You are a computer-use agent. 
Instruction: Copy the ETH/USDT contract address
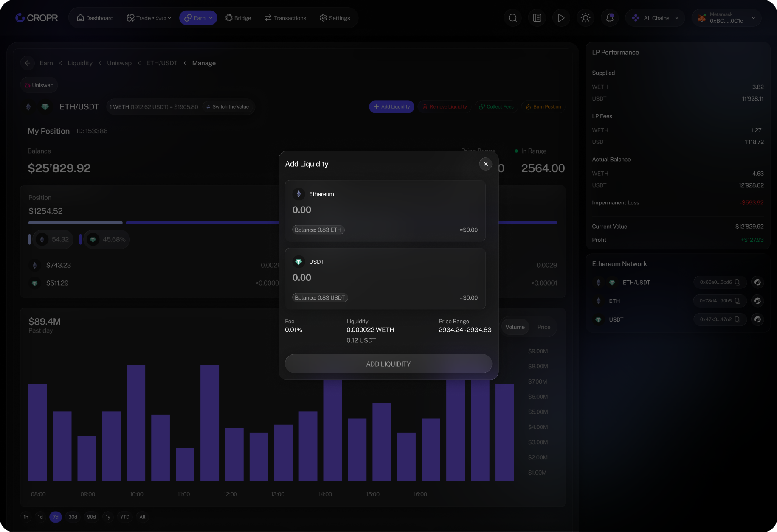click(738, 282)
